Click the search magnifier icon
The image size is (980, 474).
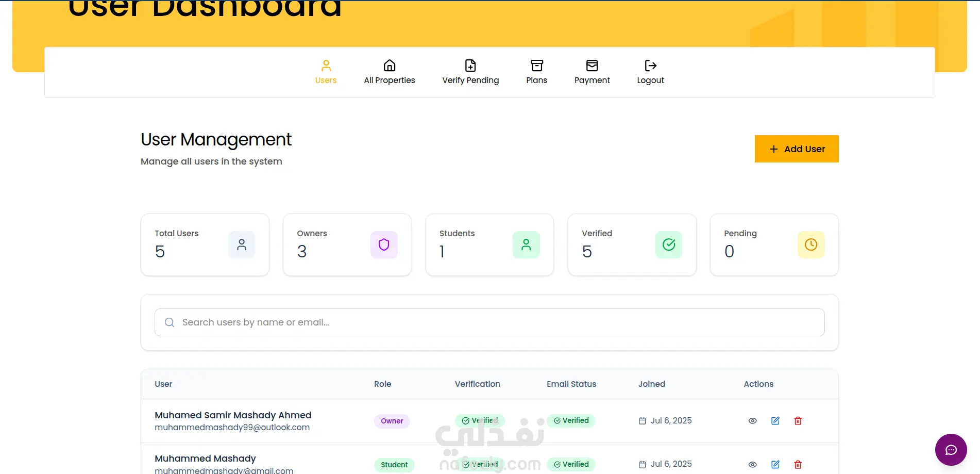(x=170, y=322)
